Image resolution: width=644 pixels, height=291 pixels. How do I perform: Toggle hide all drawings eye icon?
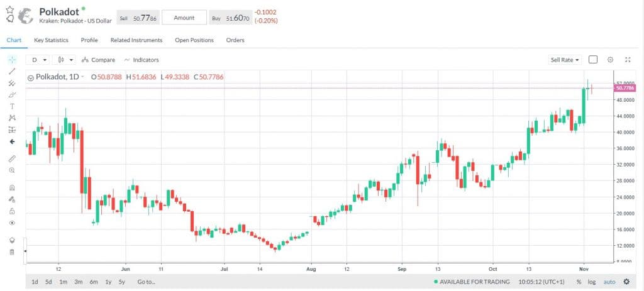(x=12, y=223)
